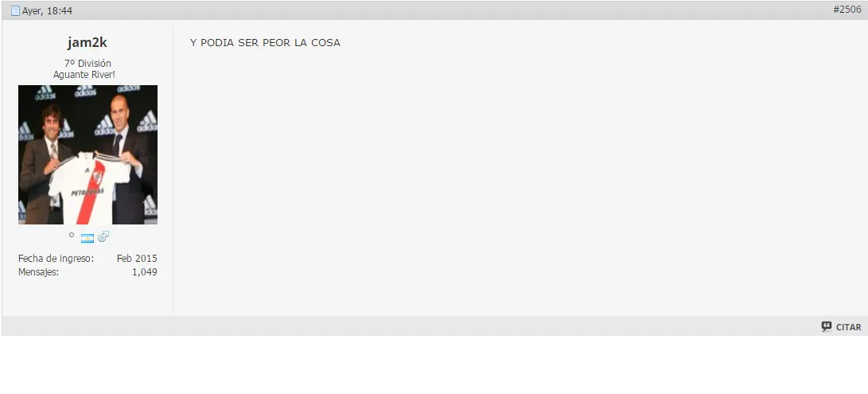Click the Mensajes label in user info
868x394 pixels.
(x=38, y=272)
